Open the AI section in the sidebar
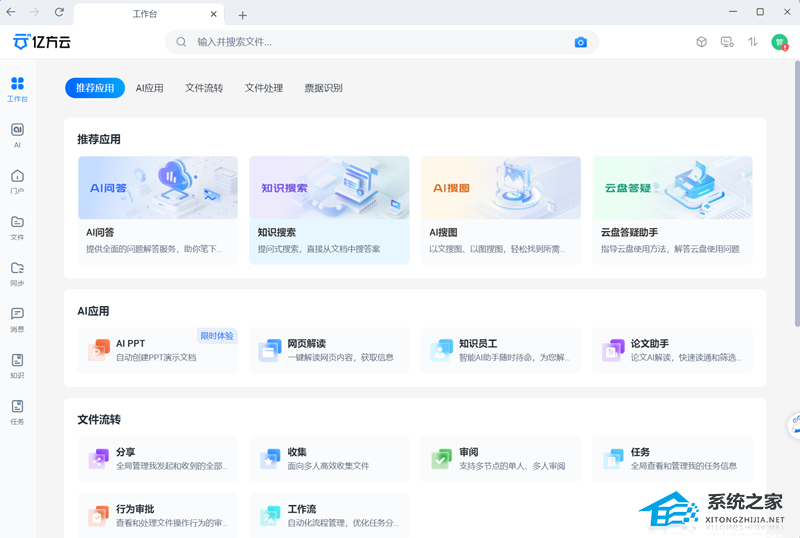Screen dimensions: 800x538 pyautogui.click(x=17, y=135)
